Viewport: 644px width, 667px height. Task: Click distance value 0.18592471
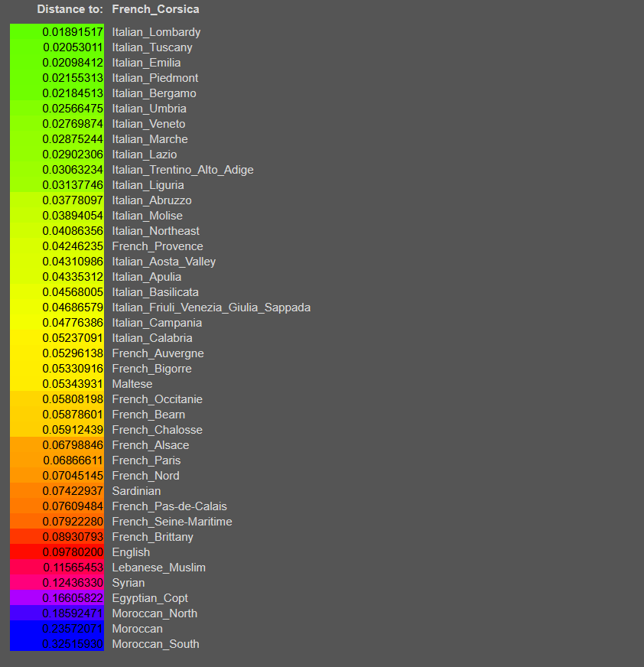tap(73, 614)
